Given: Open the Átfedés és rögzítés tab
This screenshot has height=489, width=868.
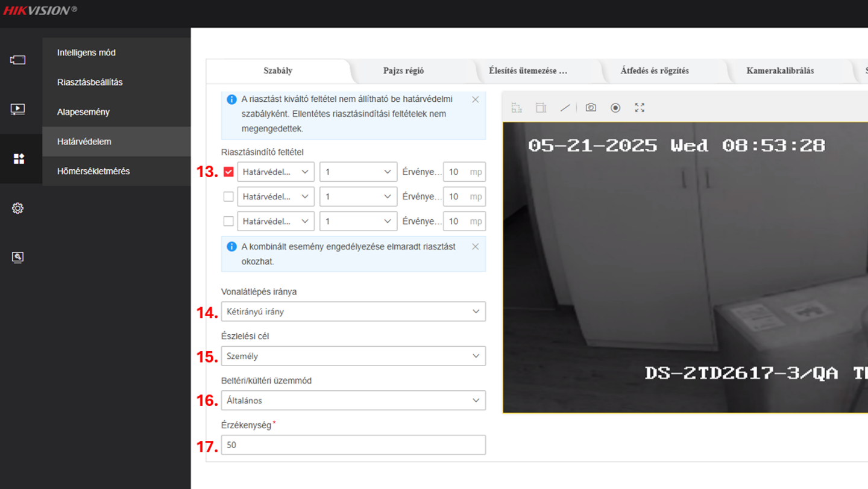Looking at the screenshot, I should pos(655,70).
